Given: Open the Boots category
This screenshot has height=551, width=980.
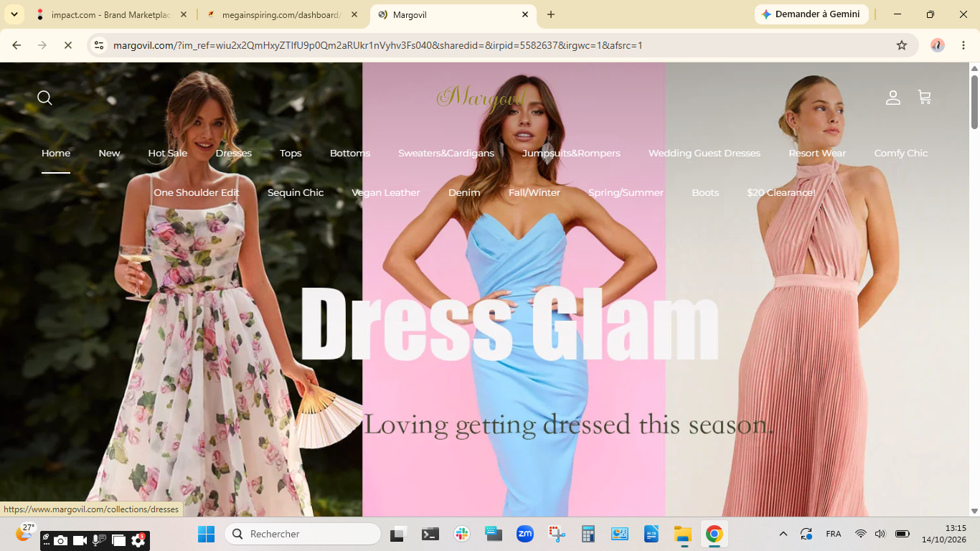Looking at the screenshot, I should [x=705, y=193].
